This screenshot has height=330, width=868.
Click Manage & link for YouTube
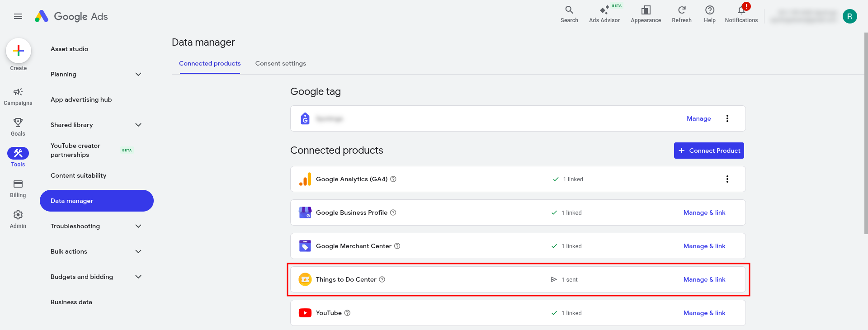[x=704, y=313]
